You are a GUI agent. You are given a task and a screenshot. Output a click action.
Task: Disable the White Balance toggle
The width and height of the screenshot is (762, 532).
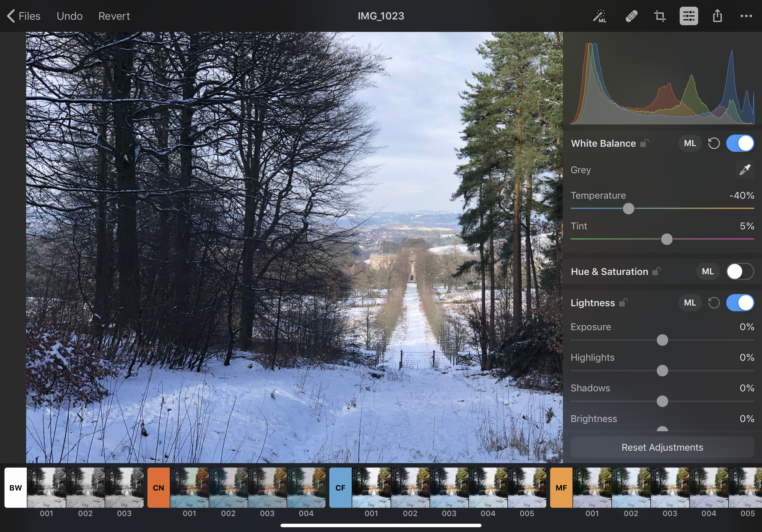740,143
